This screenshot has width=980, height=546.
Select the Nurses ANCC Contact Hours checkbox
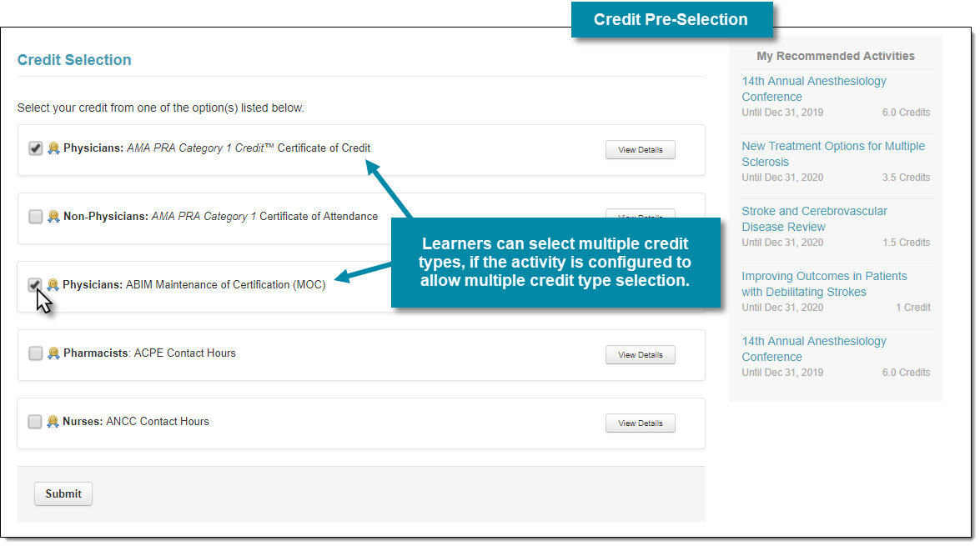click(35, 422)
